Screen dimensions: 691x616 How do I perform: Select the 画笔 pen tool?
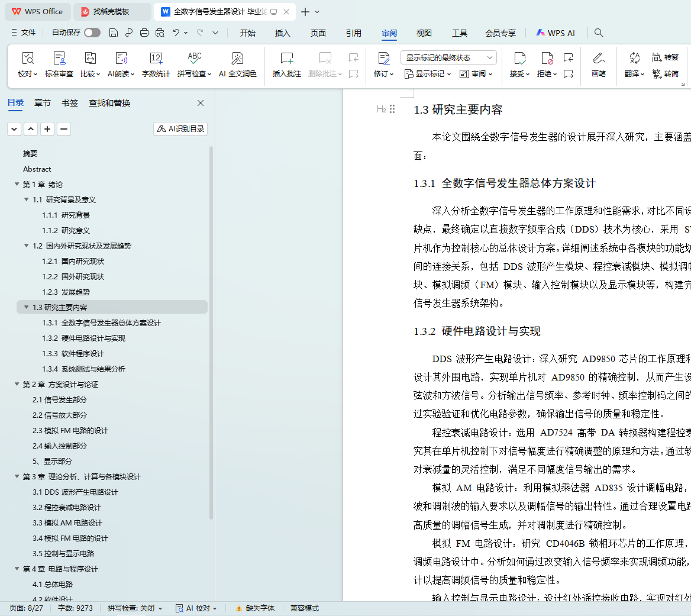(x=598, y=59)
